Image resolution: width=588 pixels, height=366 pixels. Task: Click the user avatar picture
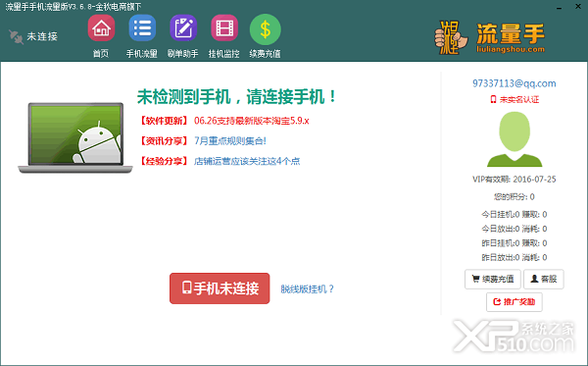514,139
